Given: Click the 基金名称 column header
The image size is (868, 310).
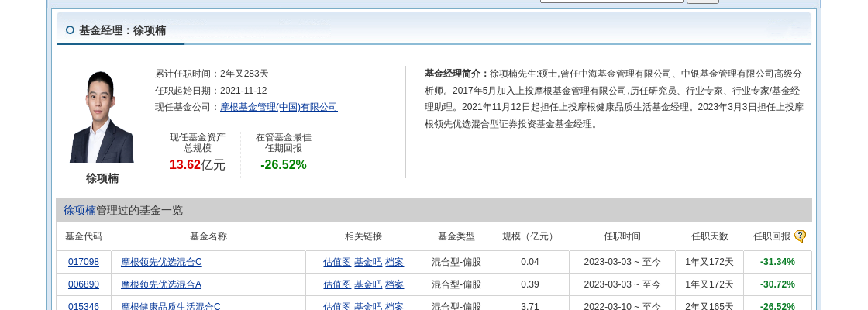Looking at the screenshot, I should click(x=208, y=236).
